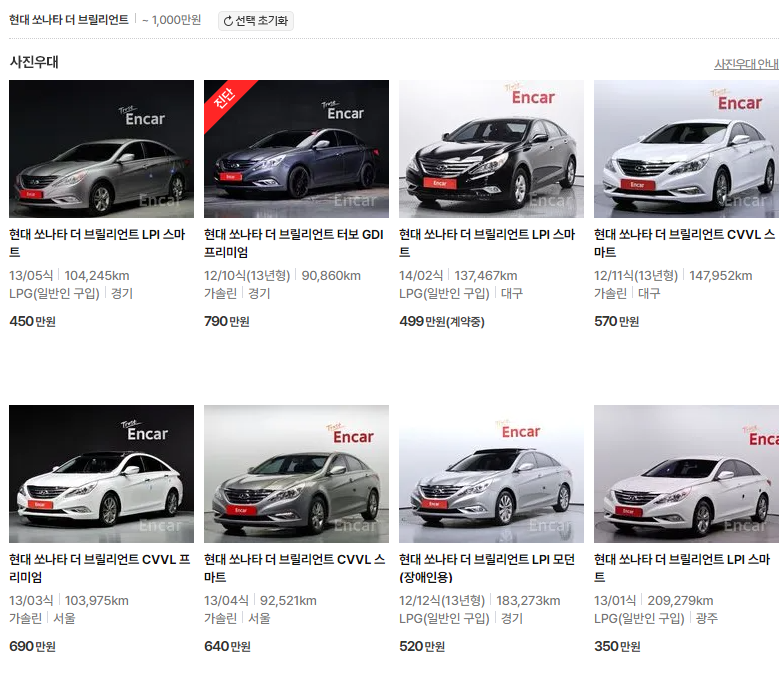Click the red 진단 ribbon badge

click(x=225, y=98)
